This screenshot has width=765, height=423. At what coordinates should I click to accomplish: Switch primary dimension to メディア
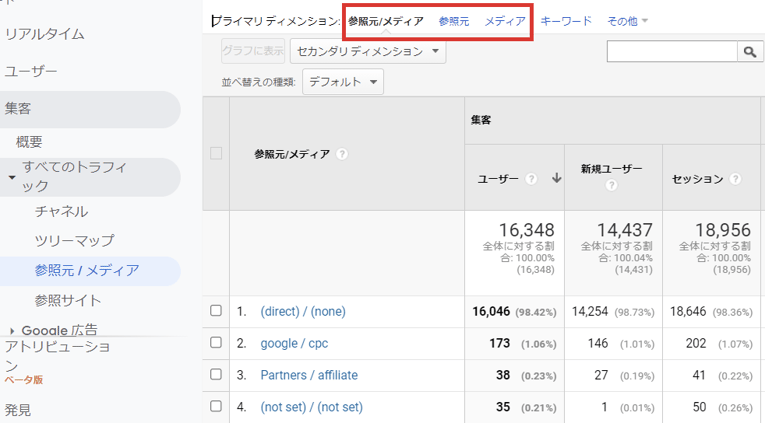coord(505,21)
